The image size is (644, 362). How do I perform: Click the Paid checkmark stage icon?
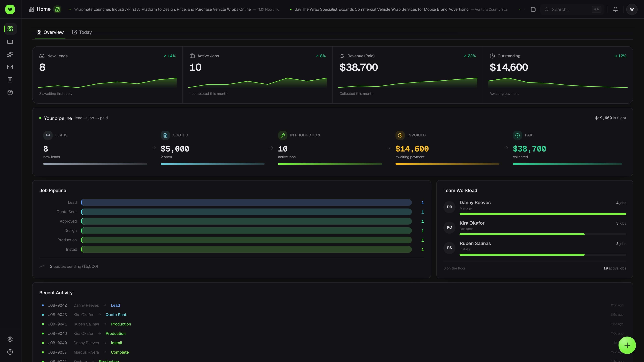[518, 135]
